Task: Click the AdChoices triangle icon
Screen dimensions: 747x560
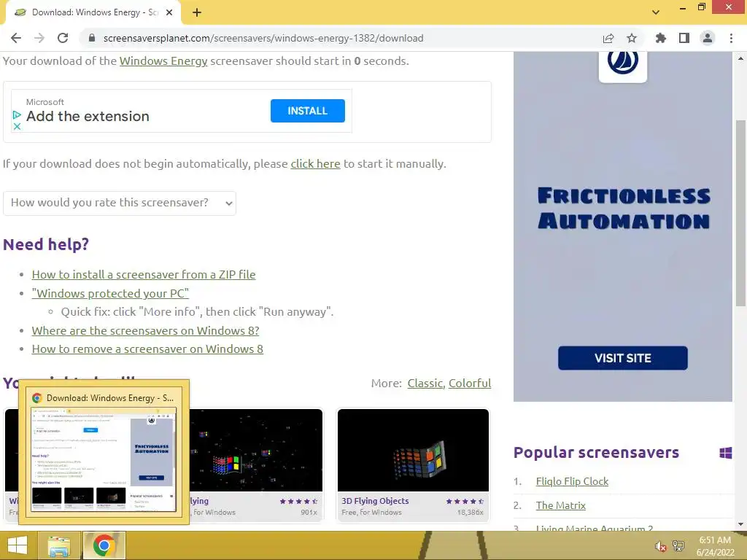Action: point(17,114)
